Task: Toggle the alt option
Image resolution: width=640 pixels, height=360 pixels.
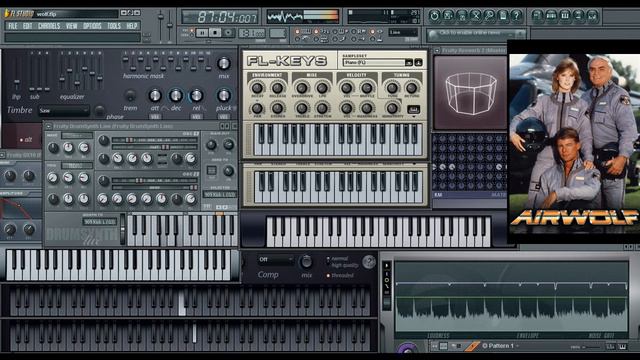Action: [26, 140]
